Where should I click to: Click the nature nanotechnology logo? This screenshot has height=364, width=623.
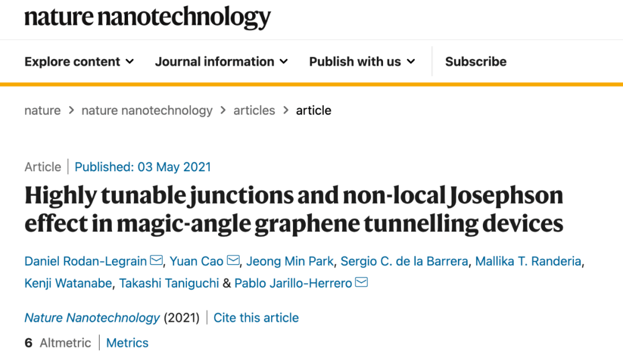(147, 17)
